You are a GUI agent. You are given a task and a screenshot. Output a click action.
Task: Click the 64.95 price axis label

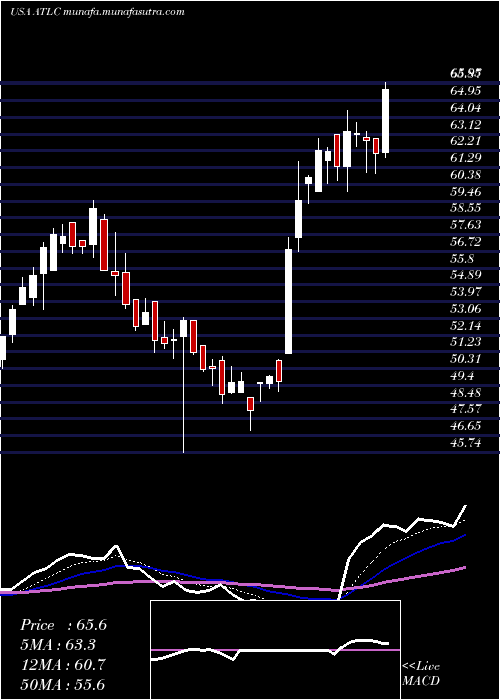pos(465,91)
